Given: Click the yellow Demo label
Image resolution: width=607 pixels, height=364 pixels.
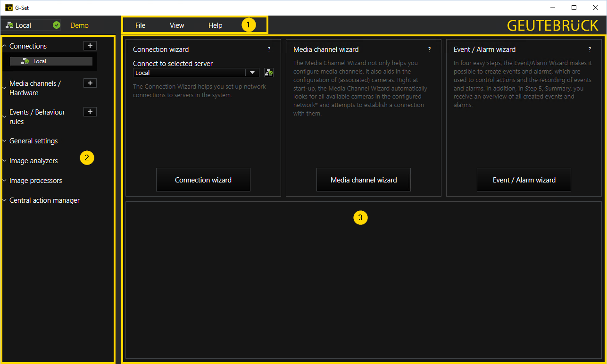Looking at the screenshot, I should (79, 25).
